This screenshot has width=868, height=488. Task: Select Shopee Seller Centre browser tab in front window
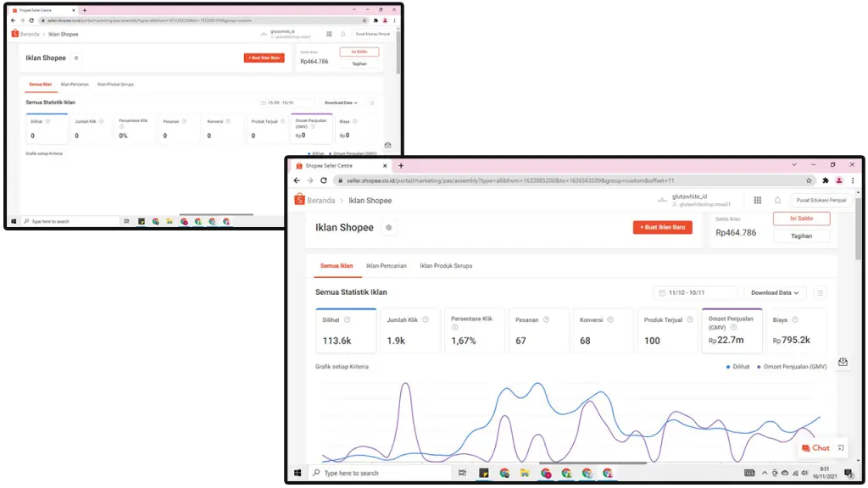[x=341, y=166]
